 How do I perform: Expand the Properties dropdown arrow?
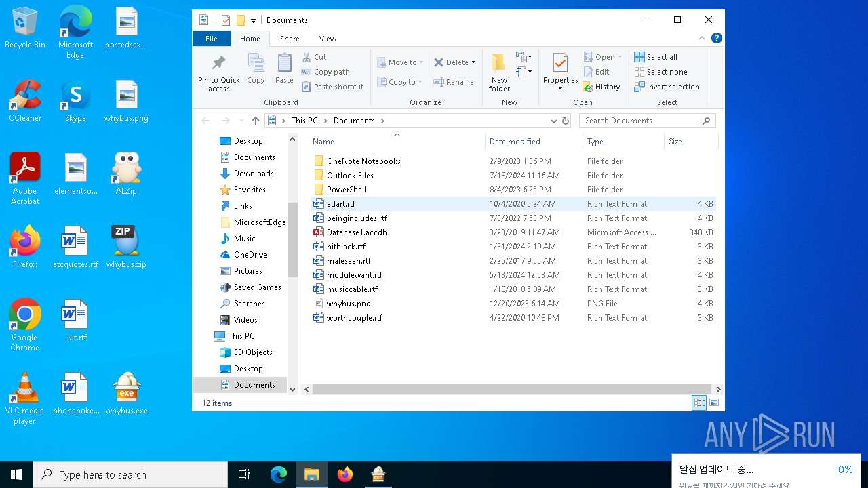pos(560,89)
